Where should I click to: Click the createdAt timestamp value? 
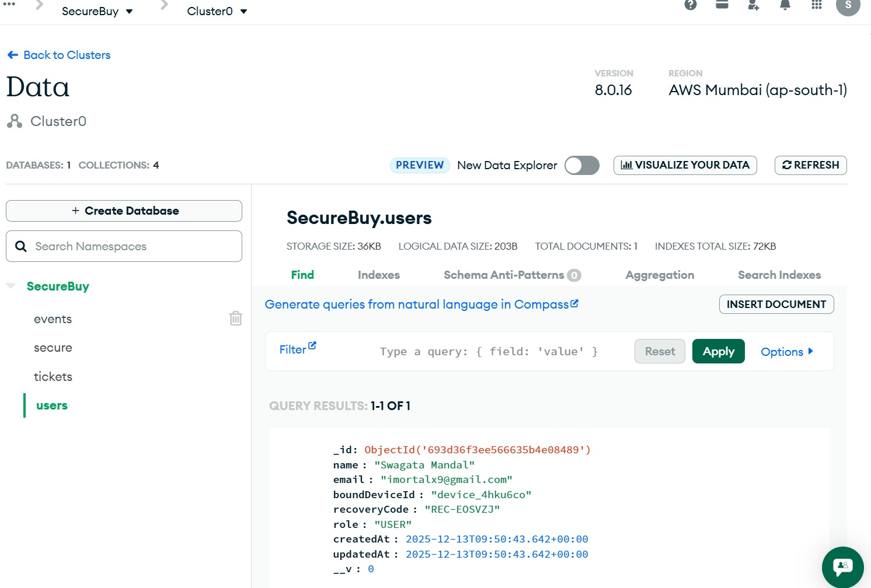(497, 539)
